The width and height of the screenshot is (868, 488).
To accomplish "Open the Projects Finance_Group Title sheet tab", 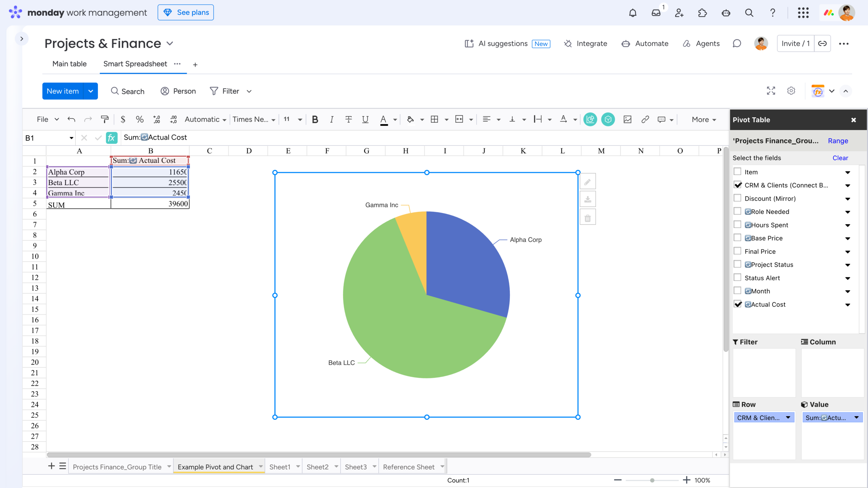I will click(x=117, y=467).
